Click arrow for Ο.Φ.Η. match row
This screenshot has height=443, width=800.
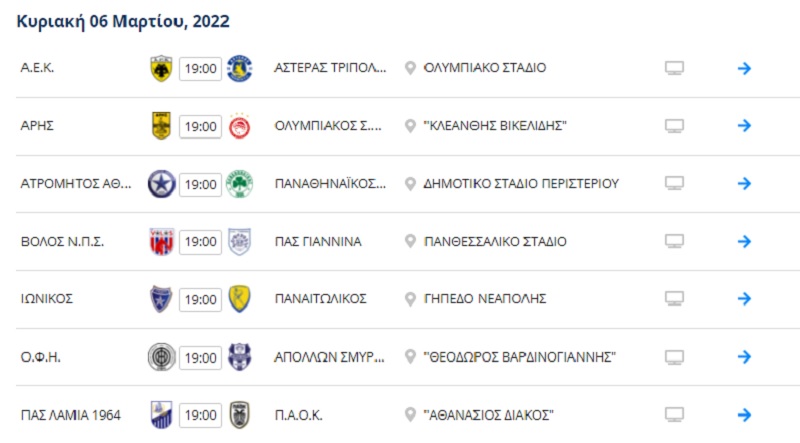744,357
